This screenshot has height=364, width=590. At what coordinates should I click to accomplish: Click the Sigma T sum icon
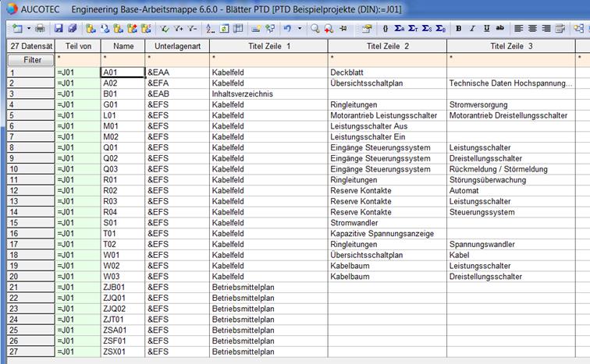(414, 29)
